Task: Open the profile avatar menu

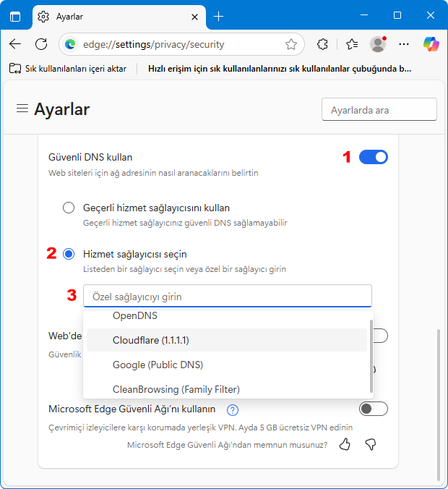Action: click(378, 44)
